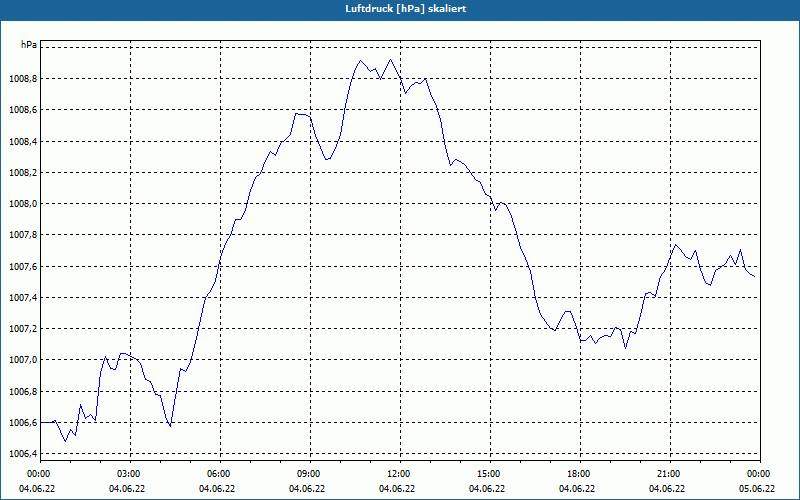Click the 1006,6 y-axis label

[x=23, y=423]
